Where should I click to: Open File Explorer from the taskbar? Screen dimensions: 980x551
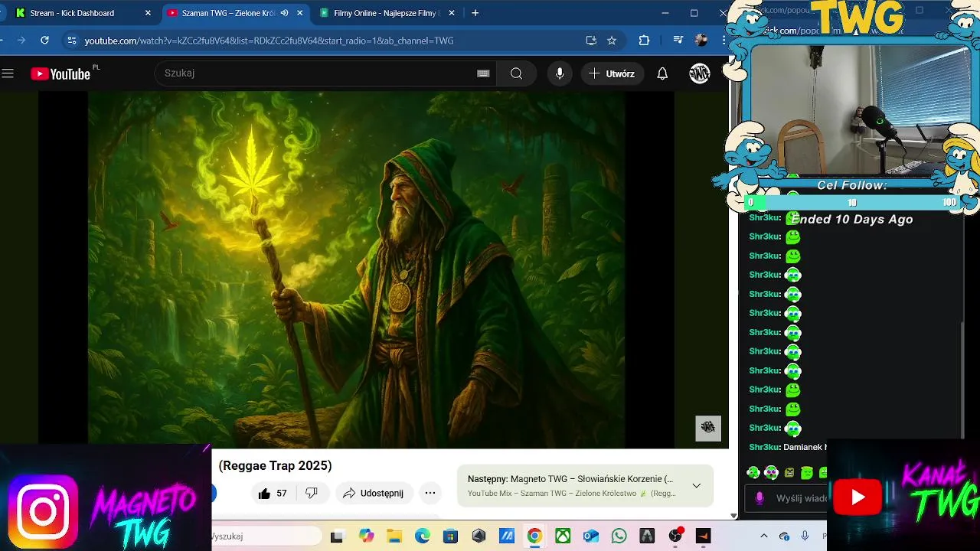tap(394, 536)
